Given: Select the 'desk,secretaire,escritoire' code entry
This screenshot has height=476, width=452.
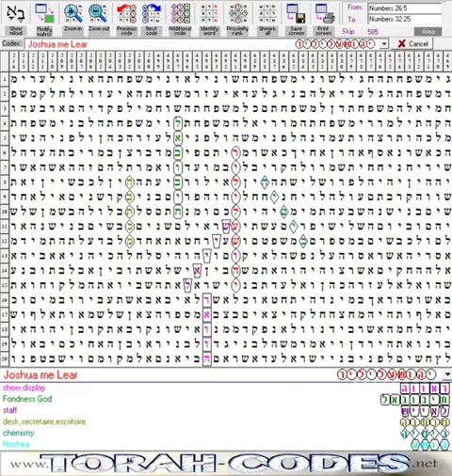Looking at the screenshot, I should tap(44, 421).
